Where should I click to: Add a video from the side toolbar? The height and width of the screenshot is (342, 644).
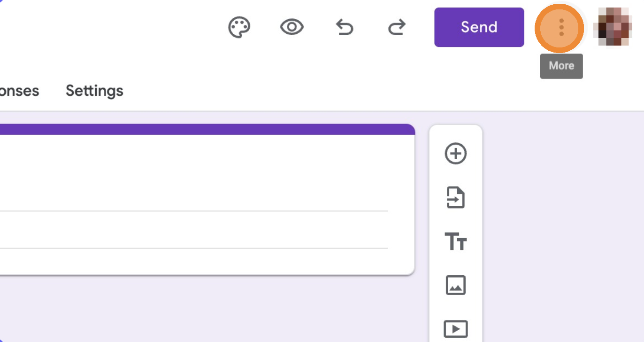click(455, 328)
